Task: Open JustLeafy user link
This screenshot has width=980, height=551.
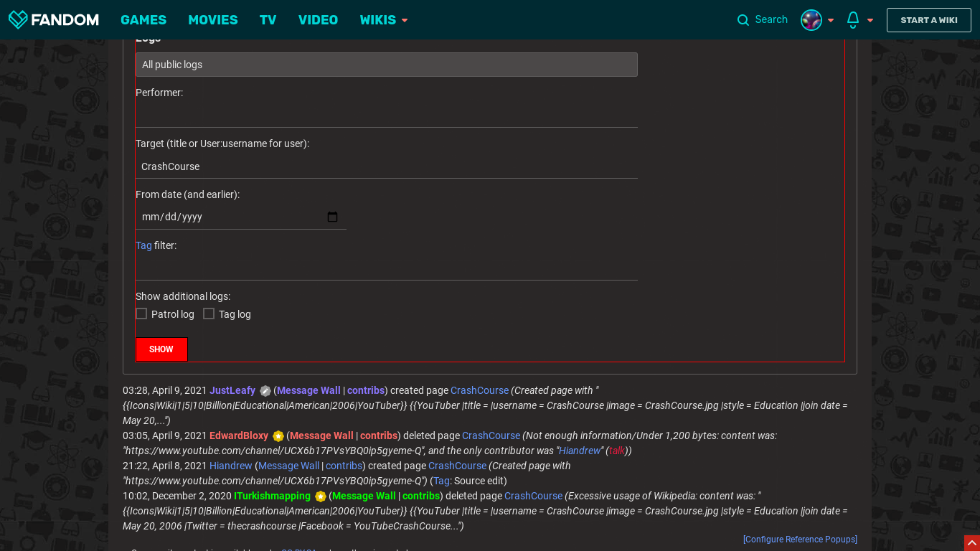Action: [x=232, y=390]
